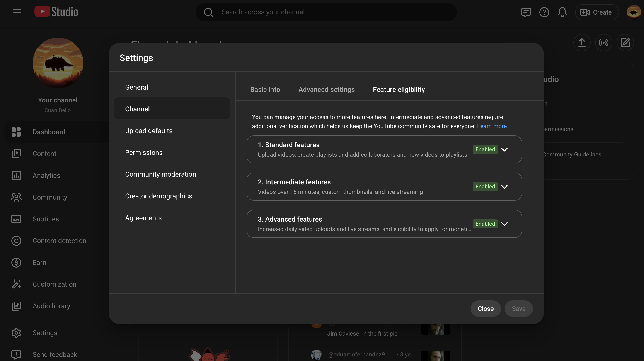Click the Go live broadcast icon
The height and width of the screenshot is (361, 644).
coord(603,43)
